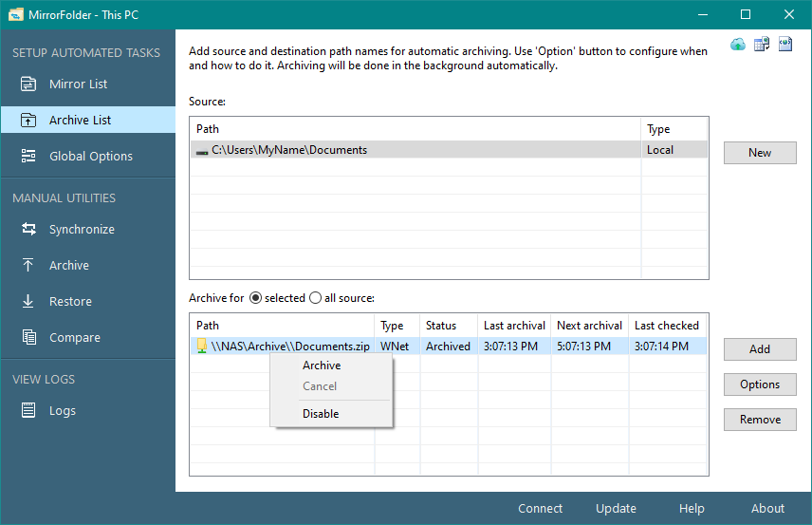The height and width of the screenshot is (525, 812).
Task: Open the Mirror List page
Action: point(88,84)
